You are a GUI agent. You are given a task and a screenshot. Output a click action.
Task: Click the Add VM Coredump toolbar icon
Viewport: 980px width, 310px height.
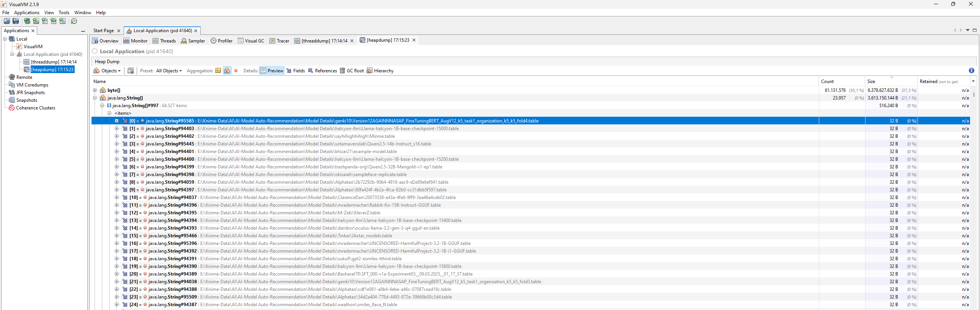point(45,21)
